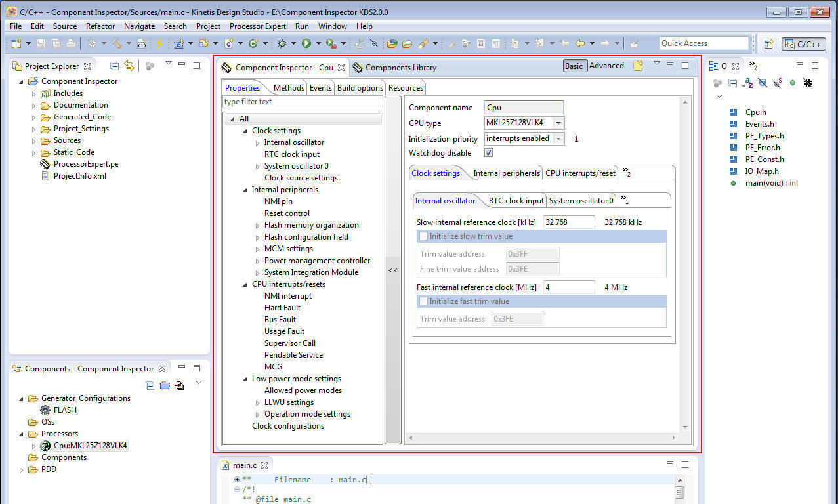Click the Sort alphabetically icon in Outline
Screen dimensions: 838x504
click(x=747, y=83)
